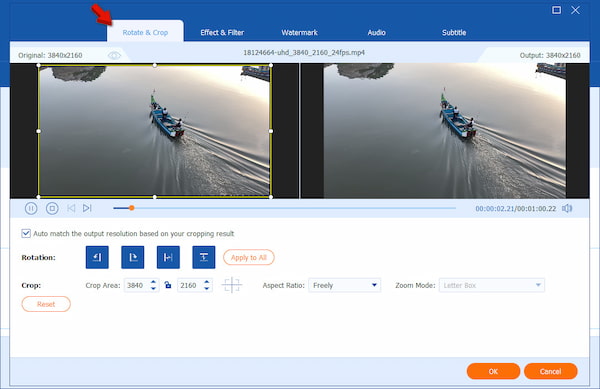Click the Original: 3840x2160 label

pos(50,55)
